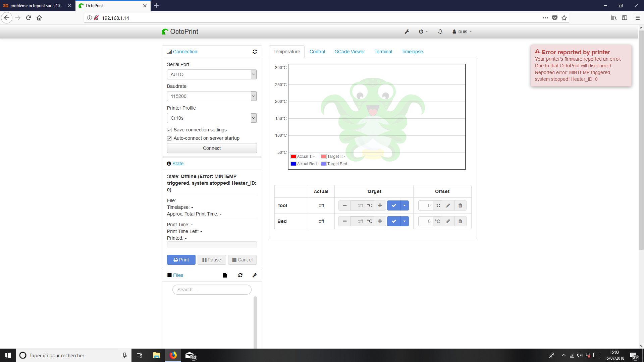
Task: Increase Tool target temperature
Action: (x=380, y=205)
